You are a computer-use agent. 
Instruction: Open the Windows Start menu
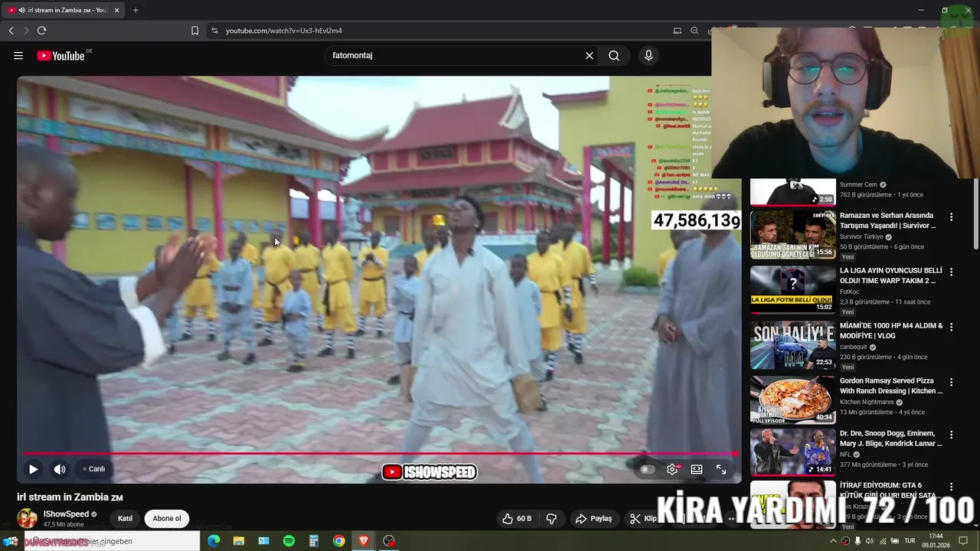point(11,541)
